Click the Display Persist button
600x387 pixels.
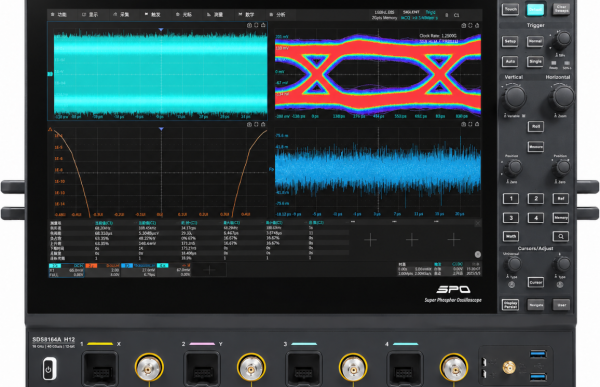coord(510,305)
